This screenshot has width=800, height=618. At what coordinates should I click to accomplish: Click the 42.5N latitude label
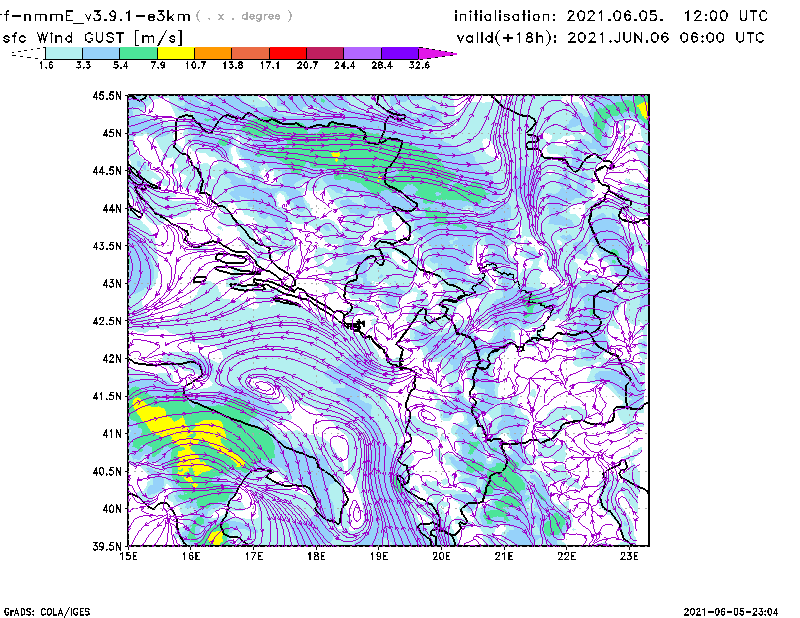(x=108, y=321)
